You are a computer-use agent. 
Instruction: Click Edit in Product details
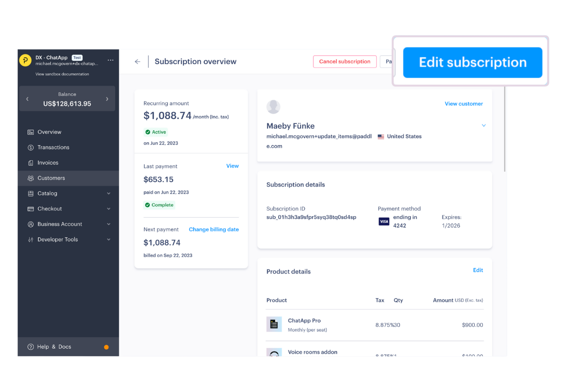pos(478,270)
